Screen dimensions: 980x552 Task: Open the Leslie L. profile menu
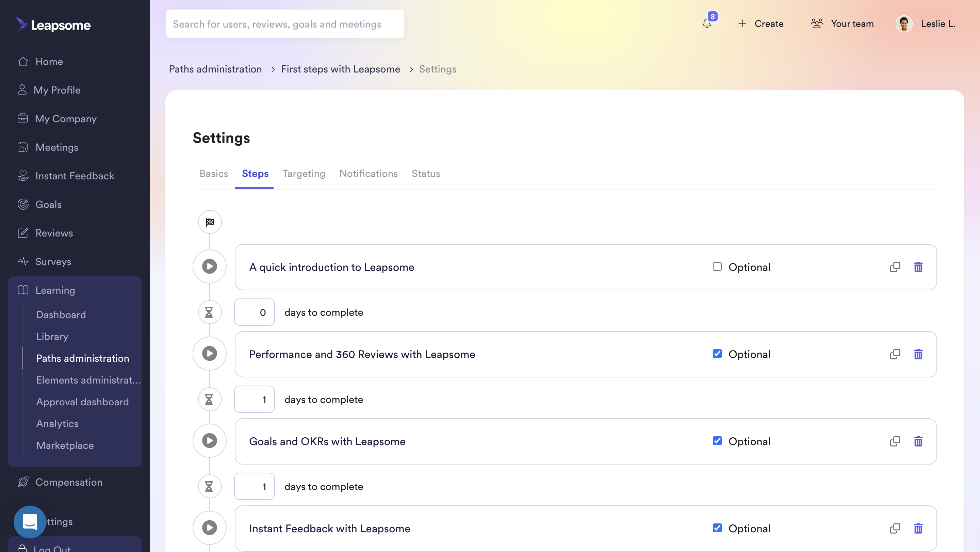925,23
